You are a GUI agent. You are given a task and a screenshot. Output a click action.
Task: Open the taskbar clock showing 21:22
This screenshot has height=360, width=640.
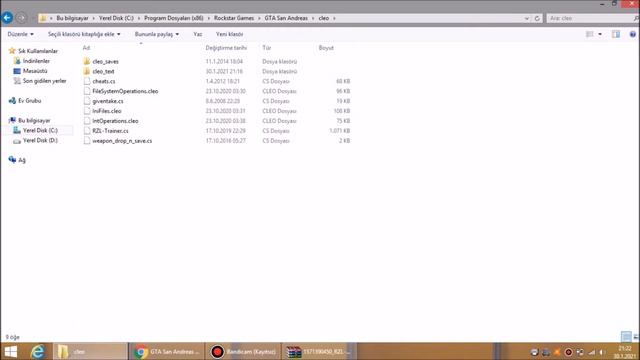coord(625,352)
